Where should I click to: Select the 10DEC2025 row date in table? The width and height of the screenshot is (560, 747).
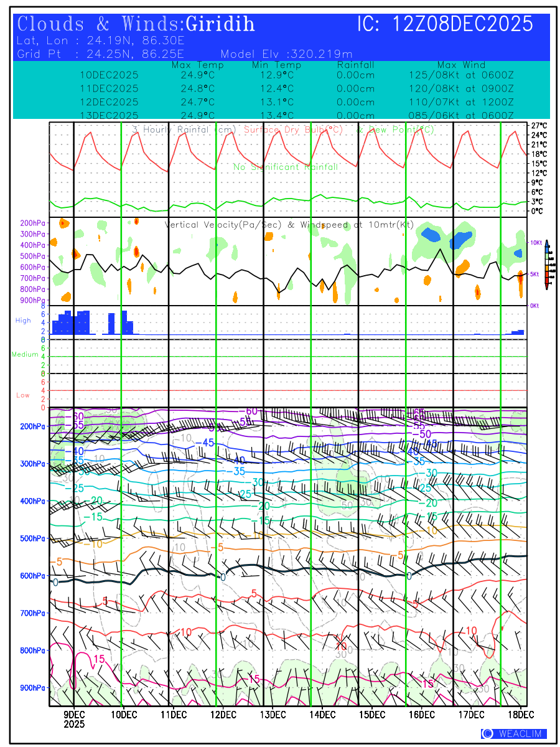(110, 75)
